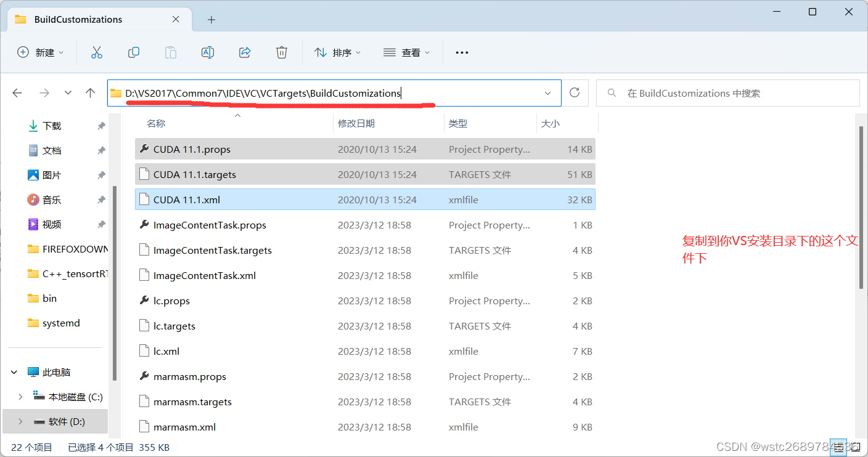868x457 pixels.
Task: Select the file ImageContentTask.xml
Action: pos(365,275)
